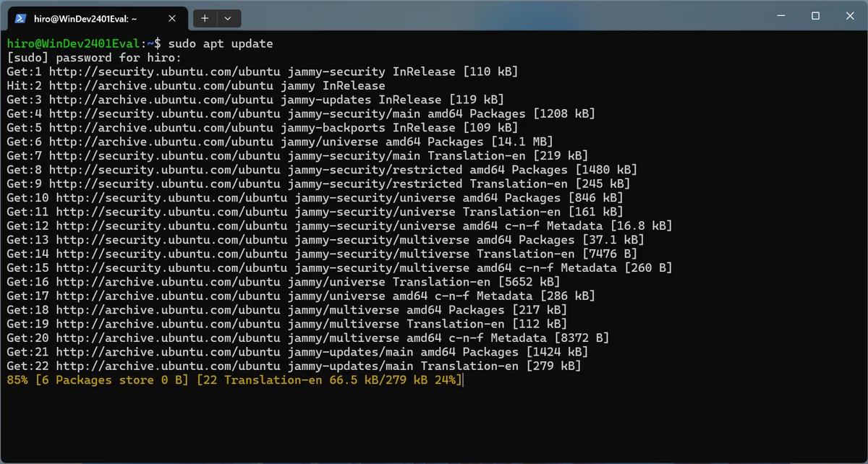The image size is (868, 464).
Task: Click the Get:11 universe Translation-en [161 kB] line
Action: 315,212
